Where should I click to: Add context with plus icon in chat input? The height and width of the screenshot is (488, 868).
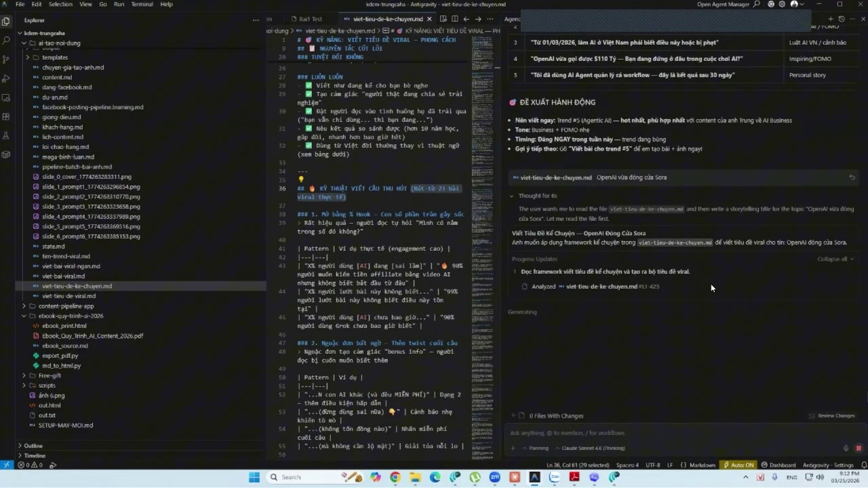[513, 448]
